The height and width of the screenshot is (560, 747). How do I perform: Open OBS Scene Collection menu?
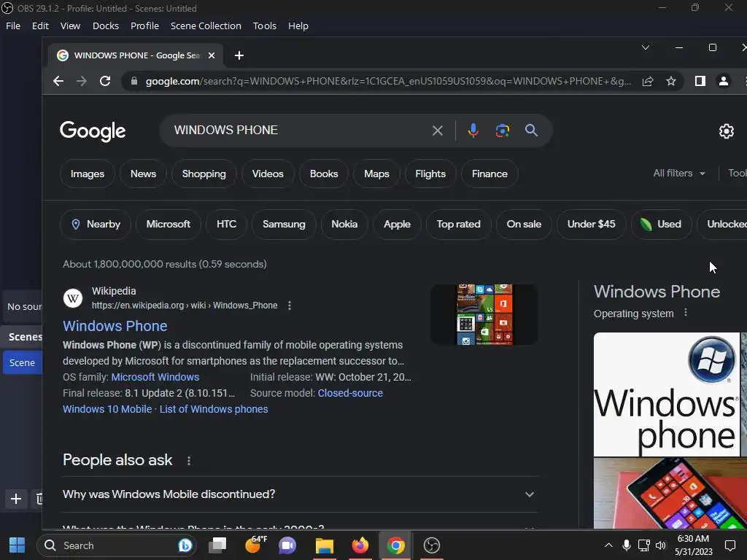tap(206, 26)
